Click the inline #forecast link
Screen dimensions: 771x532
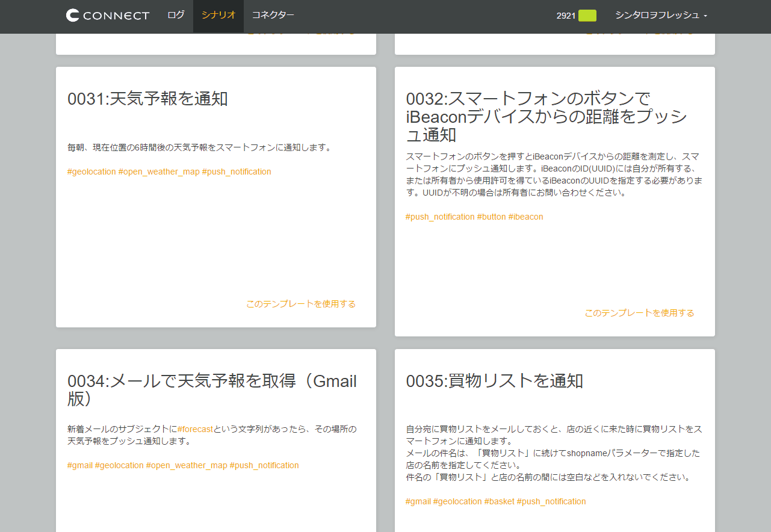click(195, 429)
